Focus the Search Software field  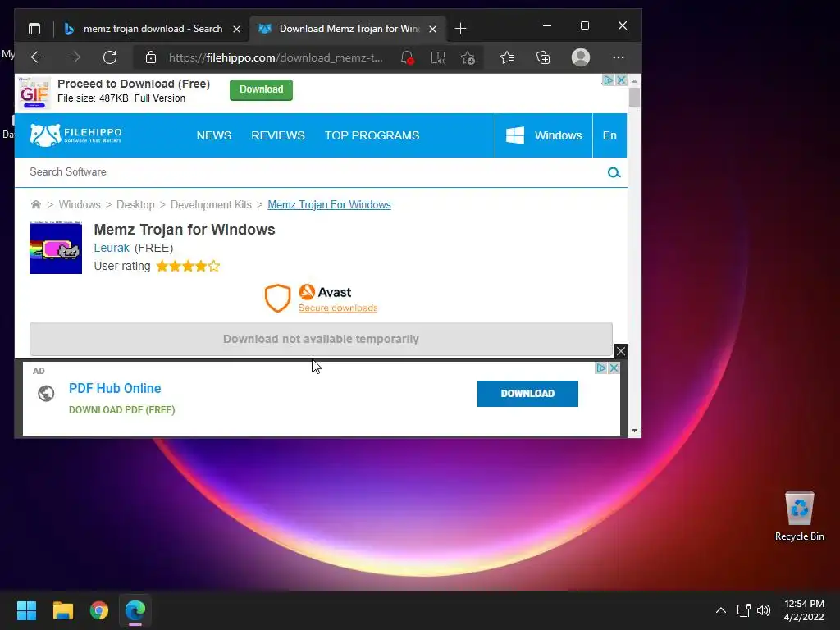coord(311,172)
